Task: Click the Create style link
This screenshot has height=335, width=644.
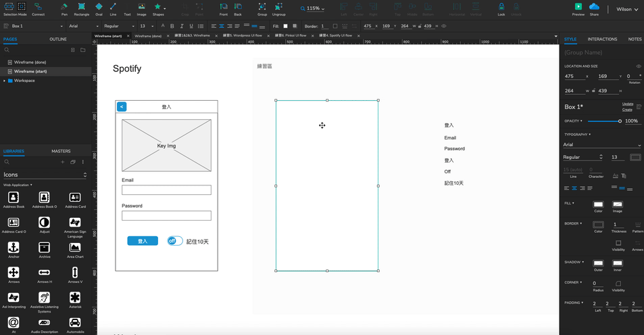Action: coord(627,110)
